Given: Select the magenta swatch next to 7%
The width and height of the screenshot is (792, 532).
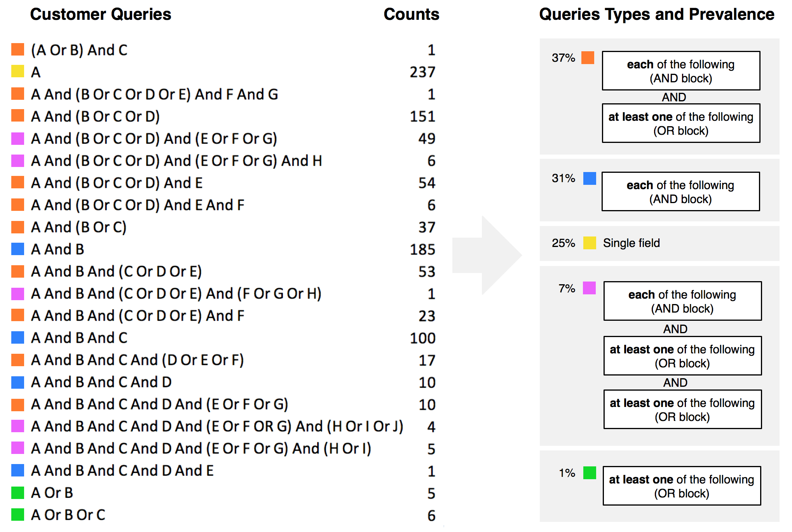Looking at the screenshot, I should [589, 288].
